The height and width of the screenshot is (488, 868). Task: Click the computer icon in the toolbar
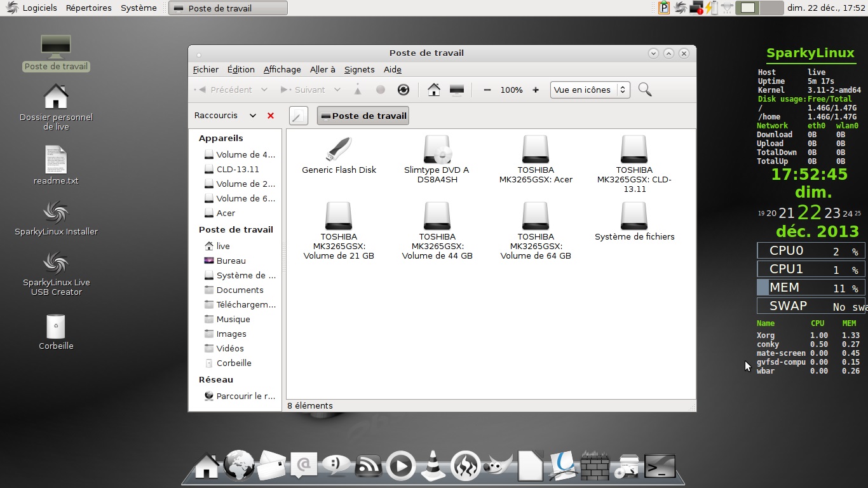pyautogui.click(x=457, y=90)
